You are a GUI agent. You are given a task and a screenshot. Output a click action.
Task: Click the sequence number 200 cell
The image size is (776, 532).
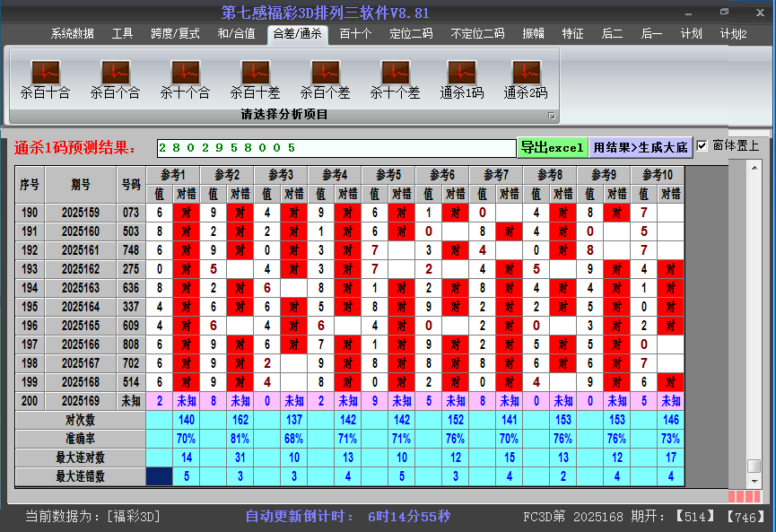[x=30, y=401]
